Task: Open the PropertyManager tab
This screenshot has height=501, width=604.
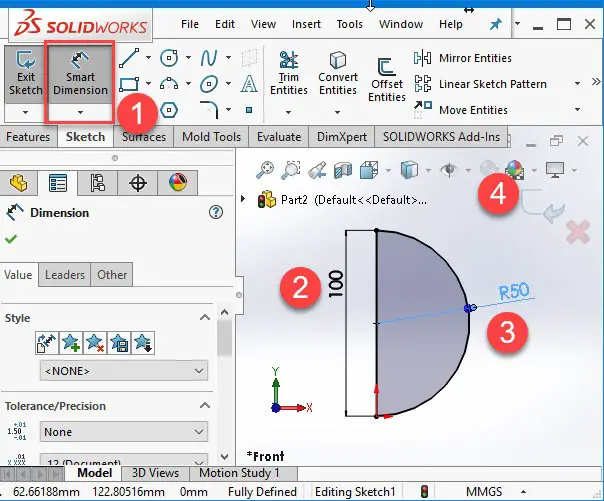Action: [x=58, y=183]
